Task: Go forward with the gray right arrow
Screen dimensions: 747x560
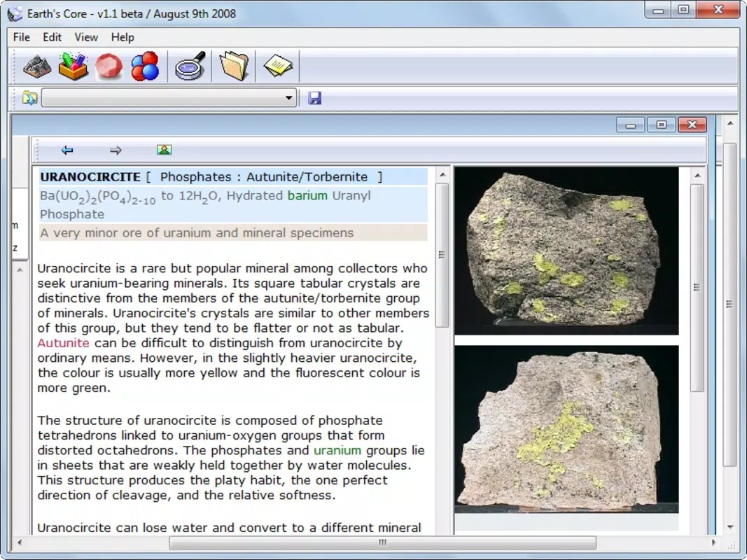Action: 116,150
